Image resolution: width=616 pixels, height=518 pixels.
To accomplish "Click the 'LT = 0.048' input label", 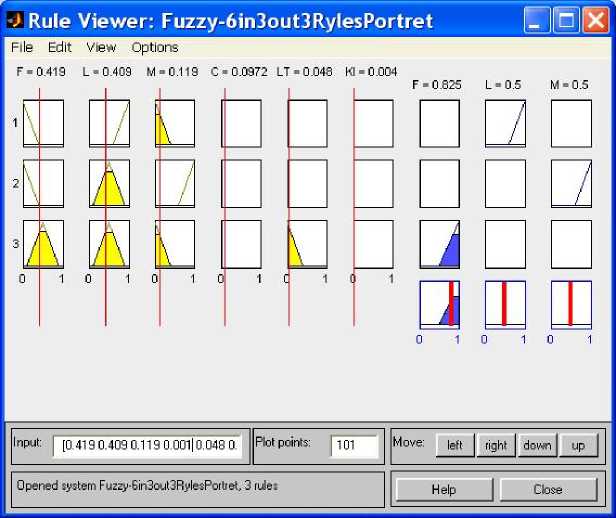I will tap(304, 72).
